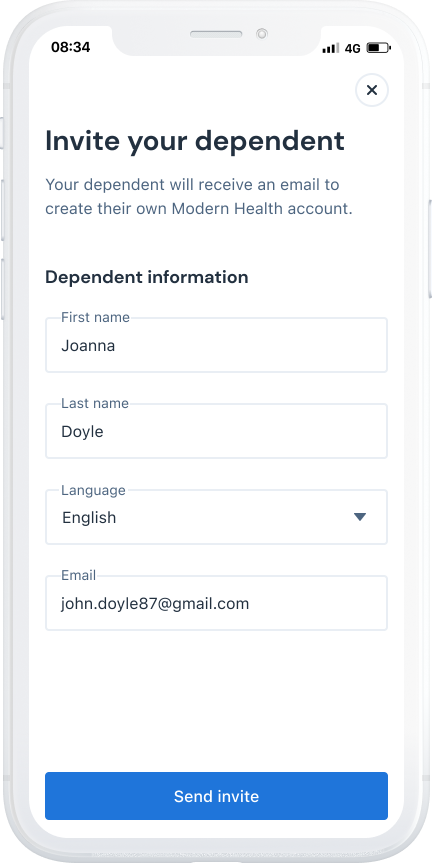The height and width of the screenshot is (863, 432).
Task: Click the 'Dependent information' section title
Action: pyautogui.click(x=146, y=277)
